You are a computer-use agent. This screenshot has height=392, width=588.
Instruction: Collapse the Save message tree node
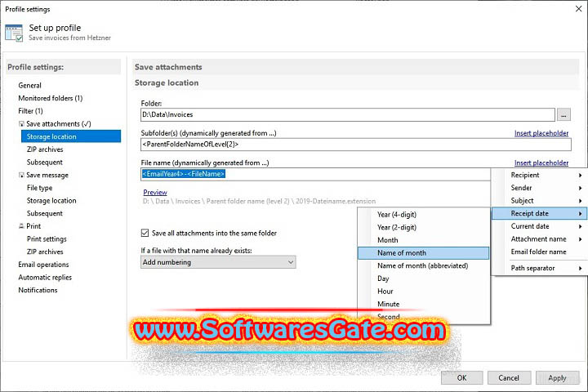click(21, 175)
